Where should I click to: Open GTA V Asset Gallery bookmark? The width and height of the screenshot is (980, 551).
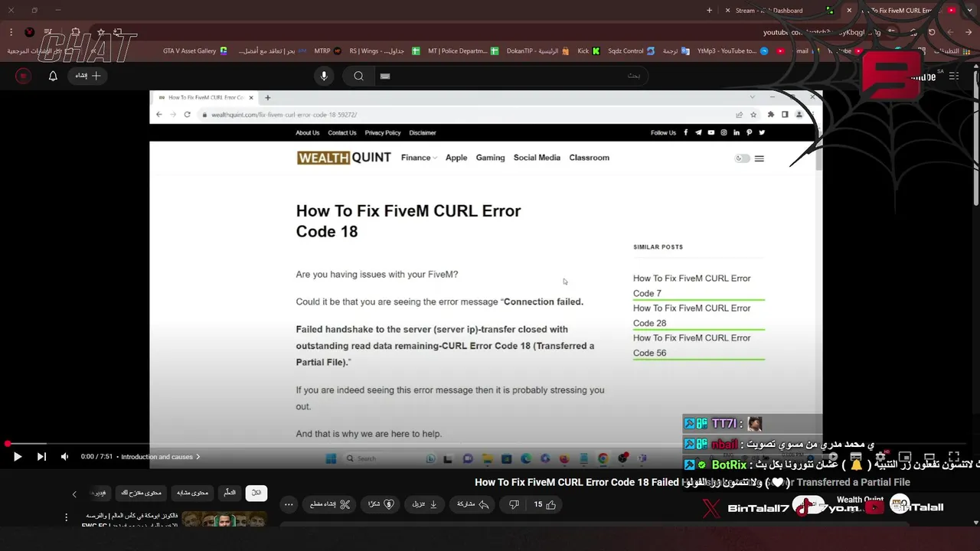[x=194, y=51]
